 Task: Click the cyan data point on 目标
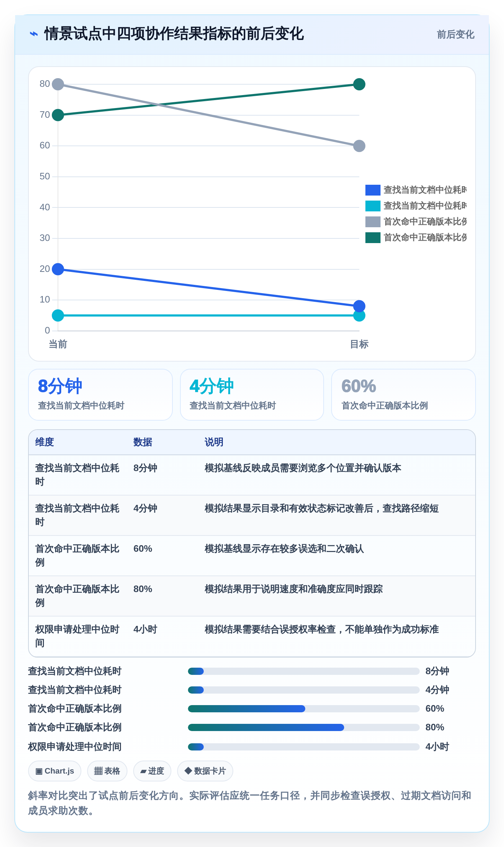pos(359,316)
